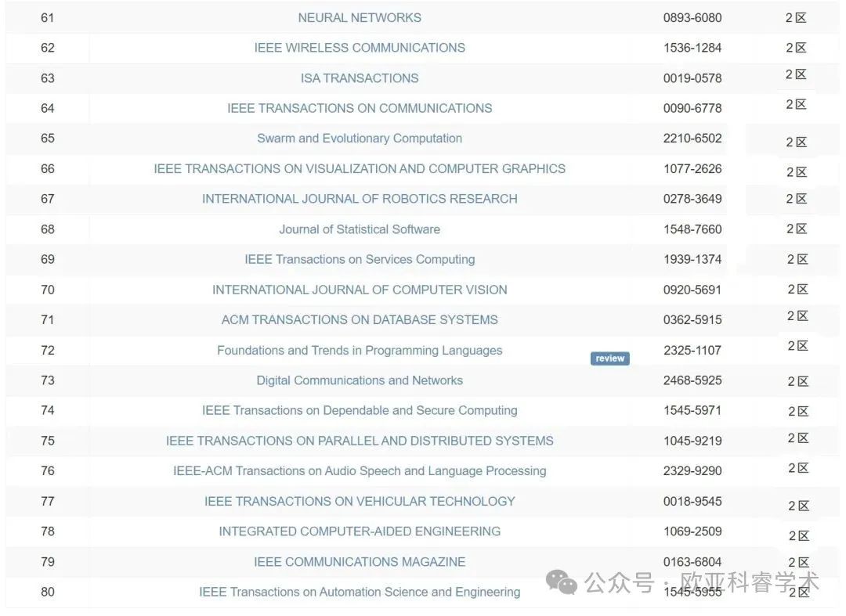This screenshot has width=846, height=616.
Task: Select ISSN 2329-9290 cell
Action: click(x=692, y=471)
